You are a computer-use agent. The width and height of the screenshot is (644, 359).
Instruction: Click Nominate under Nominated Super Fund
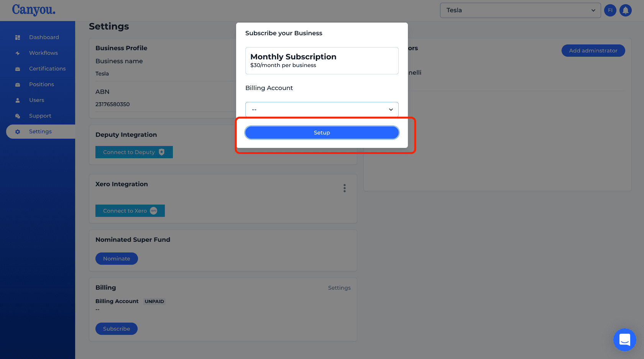coord(117,259)
